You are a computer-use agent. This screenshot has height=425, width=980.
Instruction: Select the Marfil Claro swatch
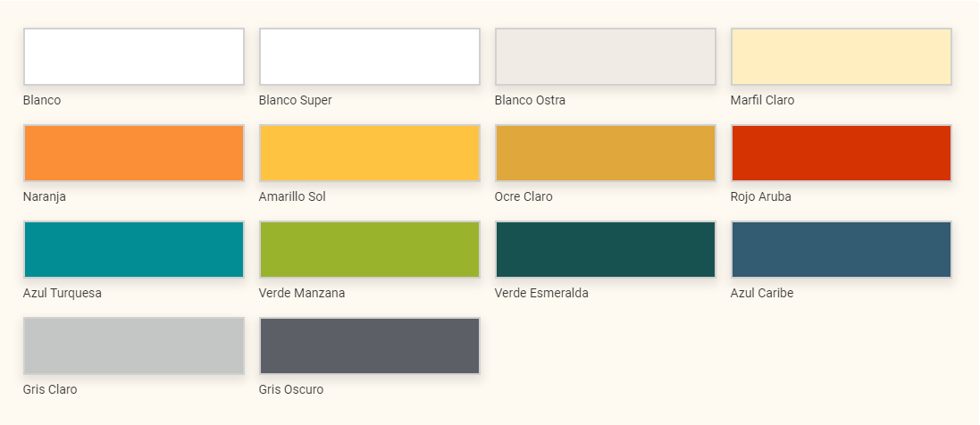click(x=842, y=56)
